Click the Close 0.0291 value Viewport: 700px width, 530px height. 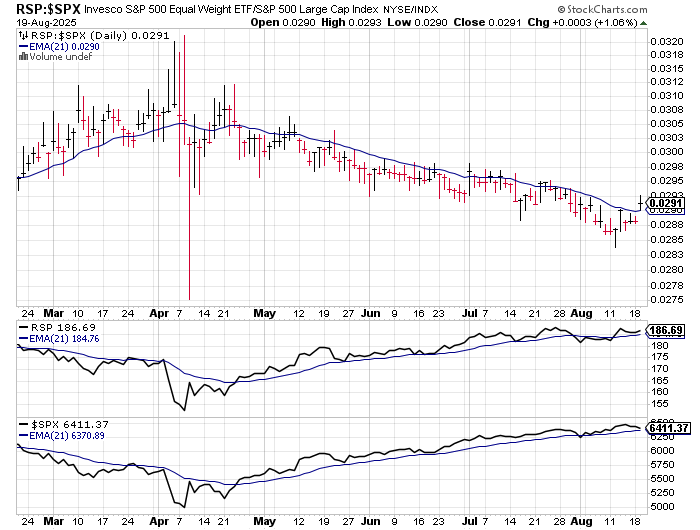click(487, 22)
